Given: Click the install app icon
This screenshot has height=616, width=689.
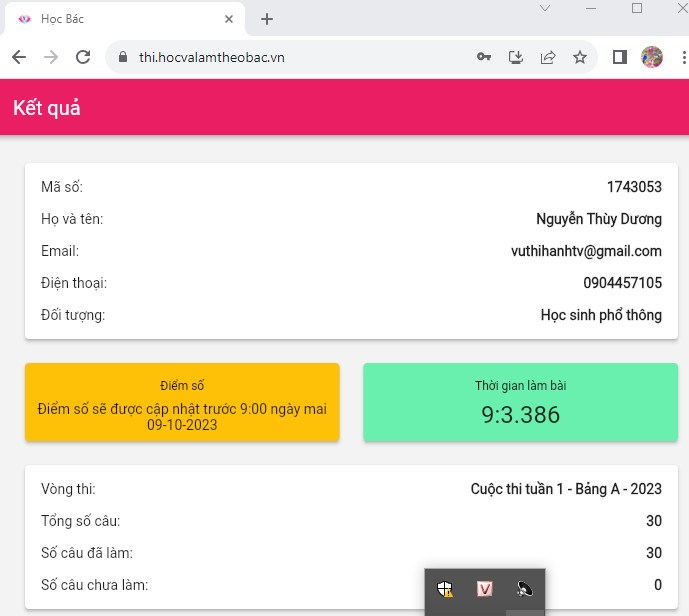Looking at the screenshot, I should pos(516,57).
